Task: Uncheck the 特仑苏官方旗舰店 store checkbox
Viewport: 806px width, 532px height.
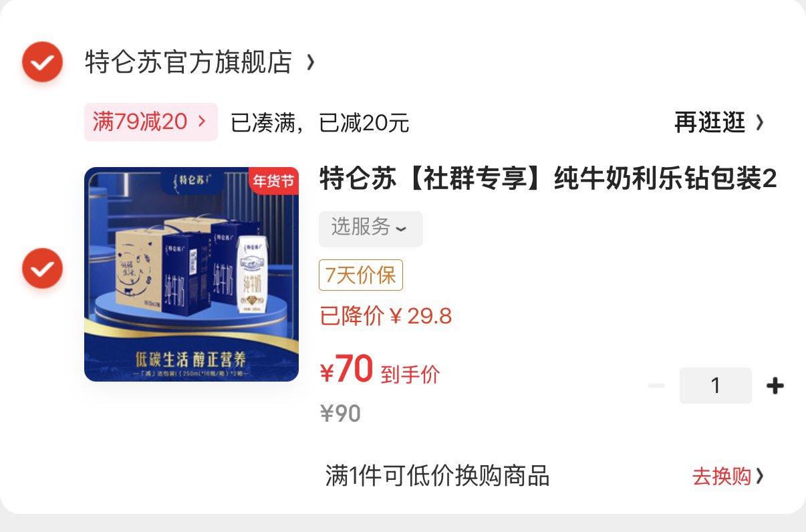Action: point(42,62)
